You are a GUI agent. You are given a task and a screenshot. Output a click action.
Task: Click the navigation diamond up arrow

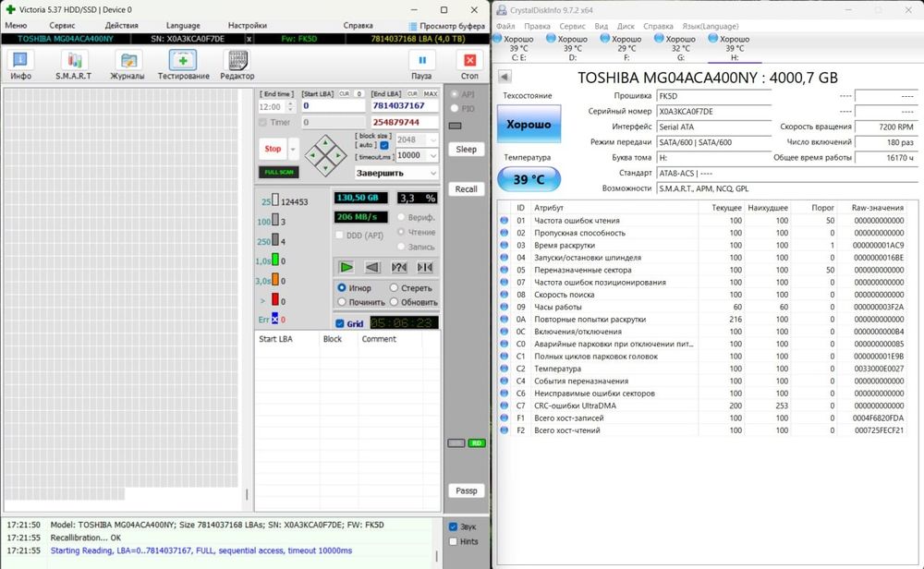click(325, 142)
